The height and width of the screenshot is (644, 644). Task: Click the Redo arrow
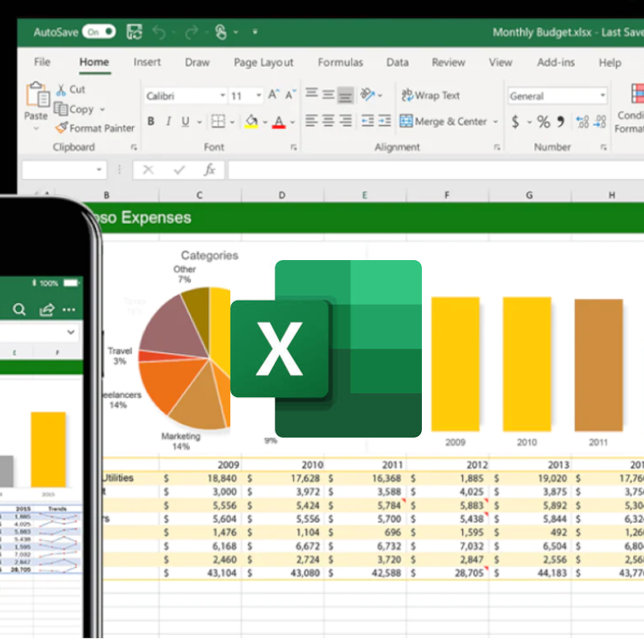192,32
